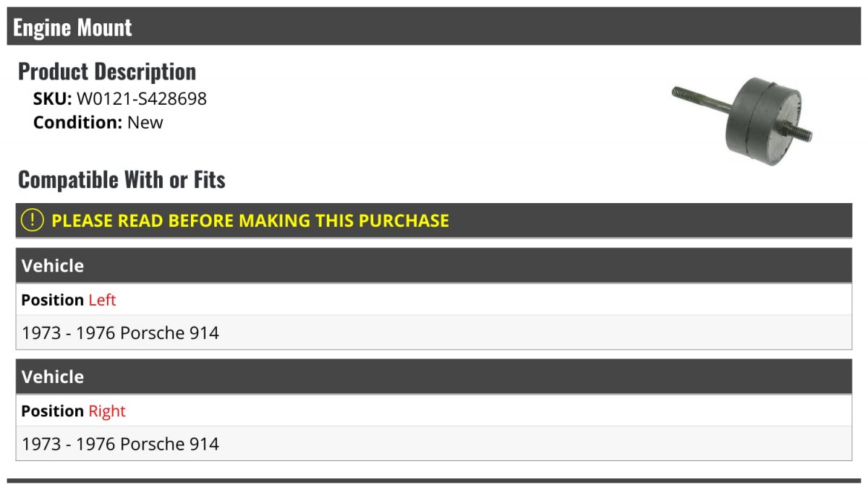Click the Position label in Right row
This screenshot has width=868, height=490.
pos(53,411)
